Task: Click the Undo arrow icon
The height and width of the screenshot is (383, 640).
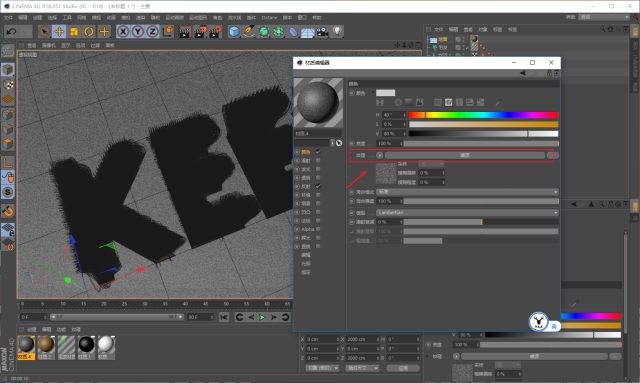Action: pyautogui.click(x=11, y=31)
